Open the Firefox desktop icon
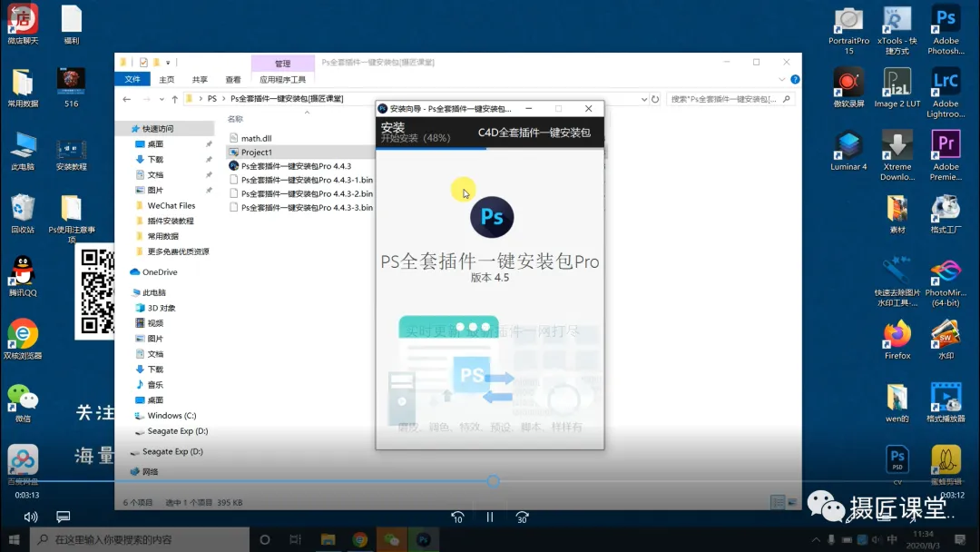Screen dimensions: 980x552 coord(897,340)
